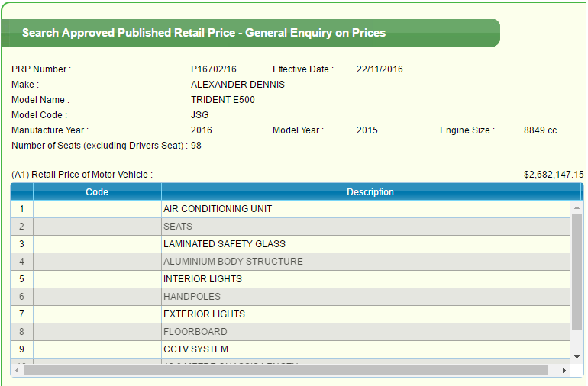Click the vertical scrollbar down arrow

577,356
